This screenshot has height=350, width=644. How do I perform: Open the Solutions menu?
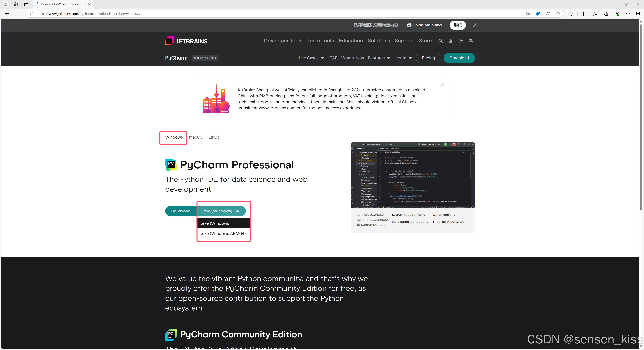pos(379,41)
